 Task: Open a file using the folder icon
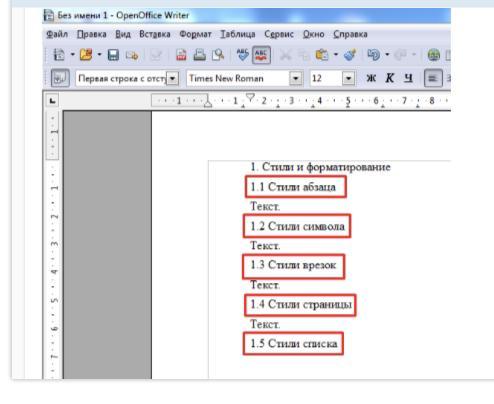point(86,55)
